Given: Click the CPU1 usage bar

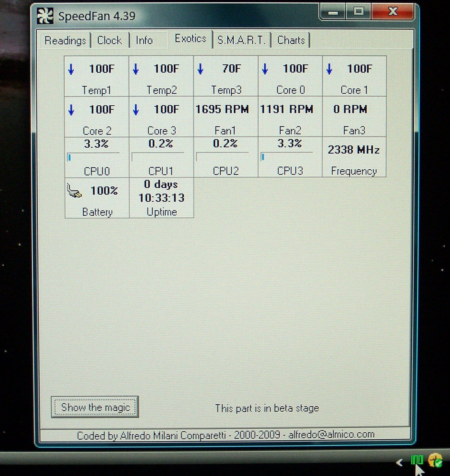Looking at the screenshot, I should click(158, 157).
